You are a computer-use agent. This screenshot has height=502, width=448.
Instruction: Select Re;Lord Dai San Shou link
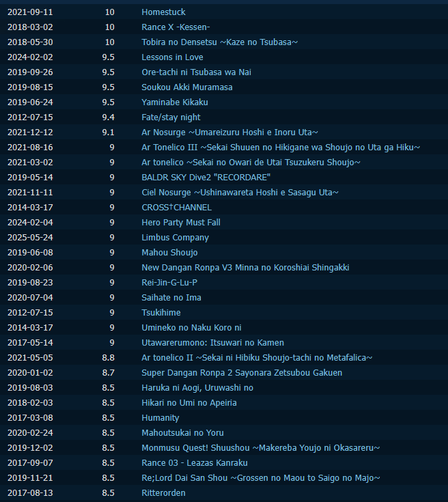point(261,479)
